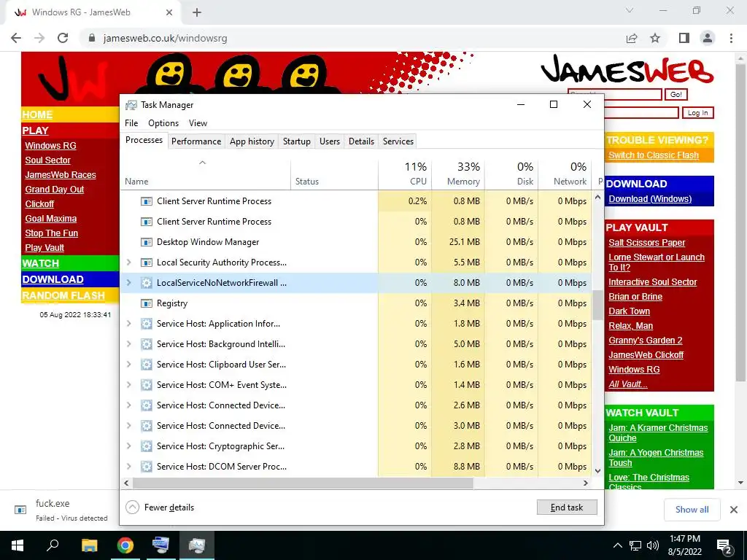Open a new browser tab
Image resolution: width=747 pixels, height=560 pixels.
pos(197,12)
